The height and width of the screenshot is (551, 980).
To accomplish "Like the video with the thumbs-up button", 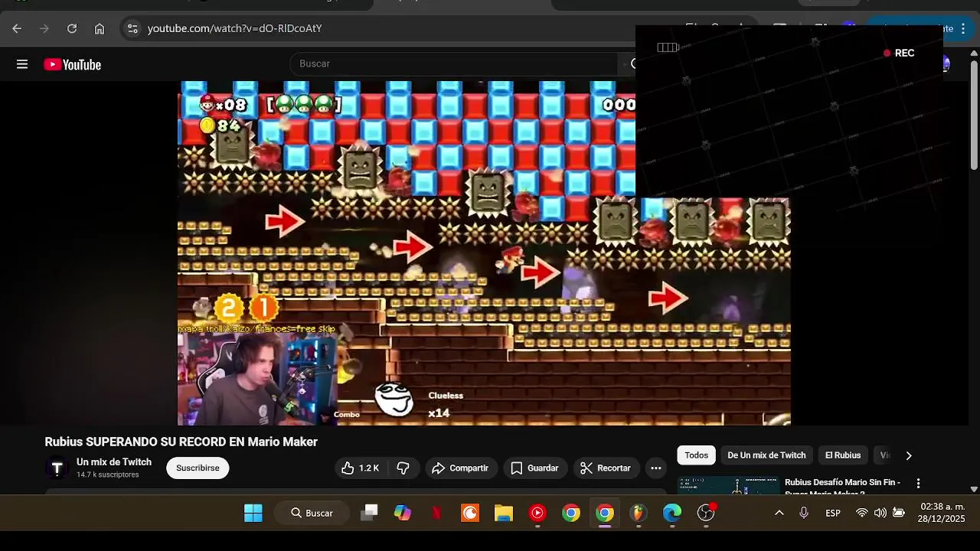I will tap(361, 468).
